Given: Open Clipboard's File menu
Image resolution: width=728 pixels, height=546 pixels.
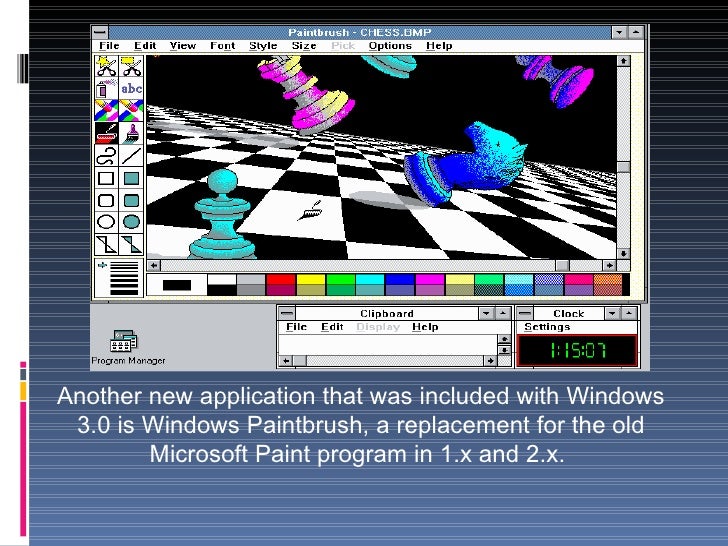Looking at the screenshot, I should 296,327.
